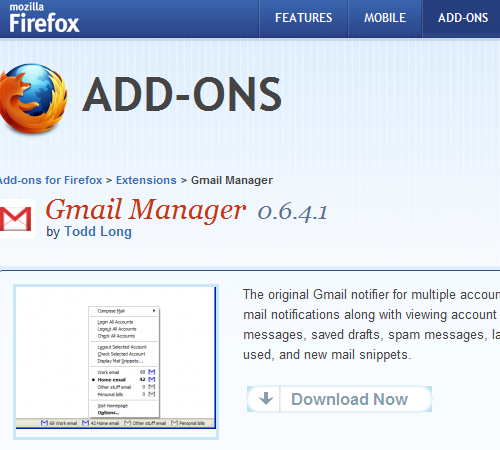Click the version number 0.6.4.1
500x450 pixels.
click(293, 212)
